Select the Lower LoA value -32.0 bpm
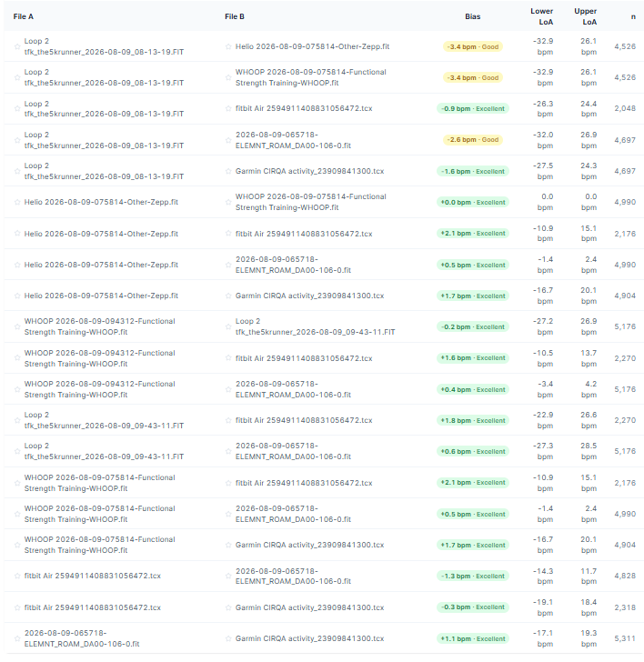644x662 pixels. (543, 140)
